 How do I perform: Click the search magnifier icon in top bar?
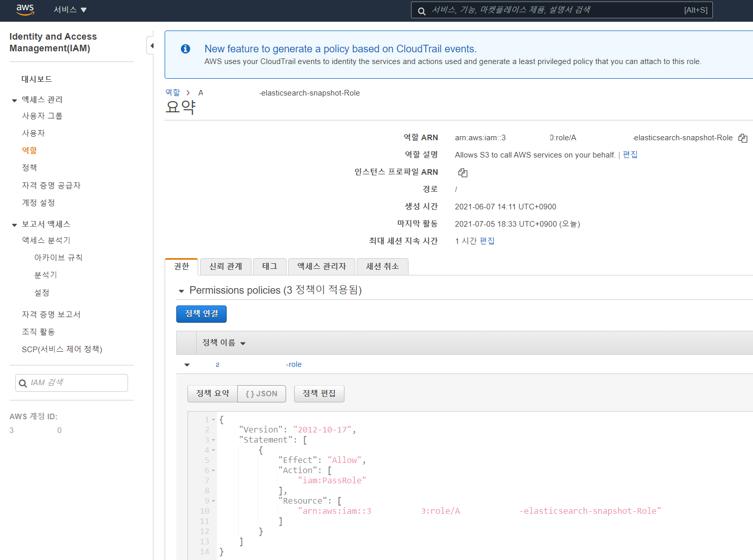click(x=422, y=11)
